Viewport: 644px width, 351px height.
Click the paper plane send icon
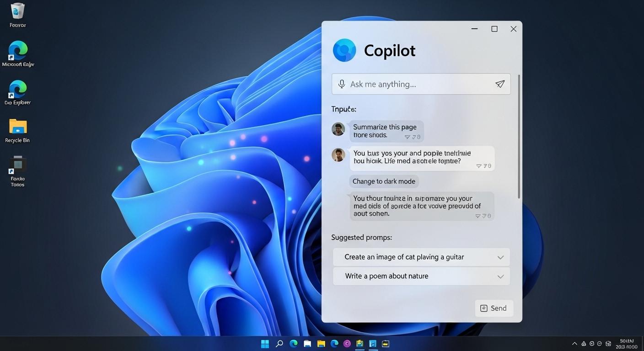click(x=499, y=84)
